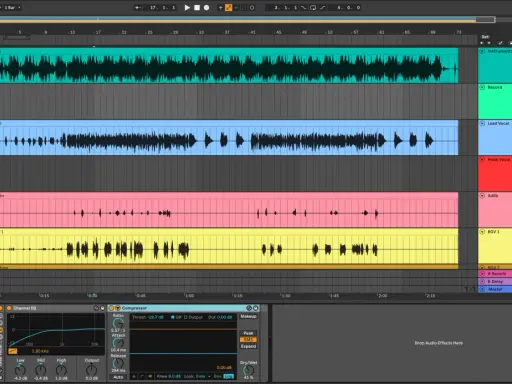Click bar 17 marker on the beat ruler
This screenshot has width=512, height=384.
pyautogui.click(x=98, y=32)
